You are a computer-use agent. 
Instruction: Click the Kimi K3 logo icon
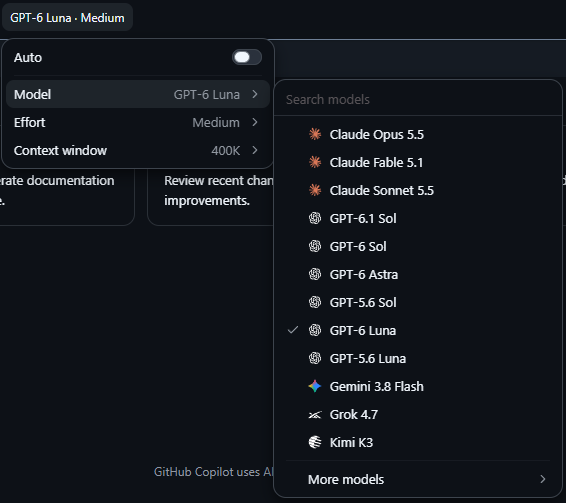tap(315, 442)
